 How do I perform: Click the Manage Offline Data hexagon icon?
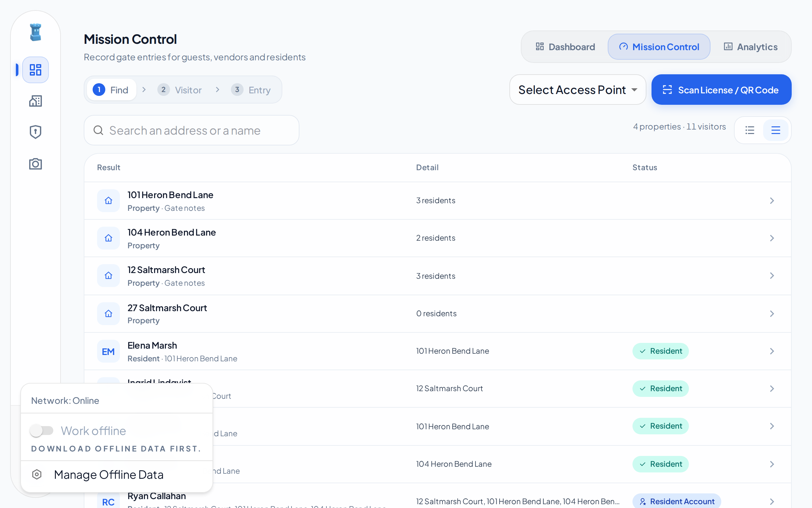pyautogui.click(x=37, y=474)
